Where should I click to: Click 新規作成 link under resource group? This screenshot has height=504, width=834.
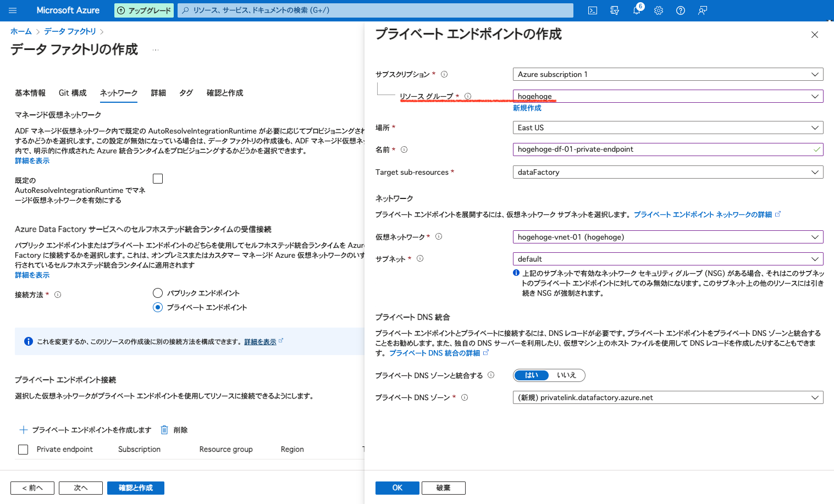527,108
